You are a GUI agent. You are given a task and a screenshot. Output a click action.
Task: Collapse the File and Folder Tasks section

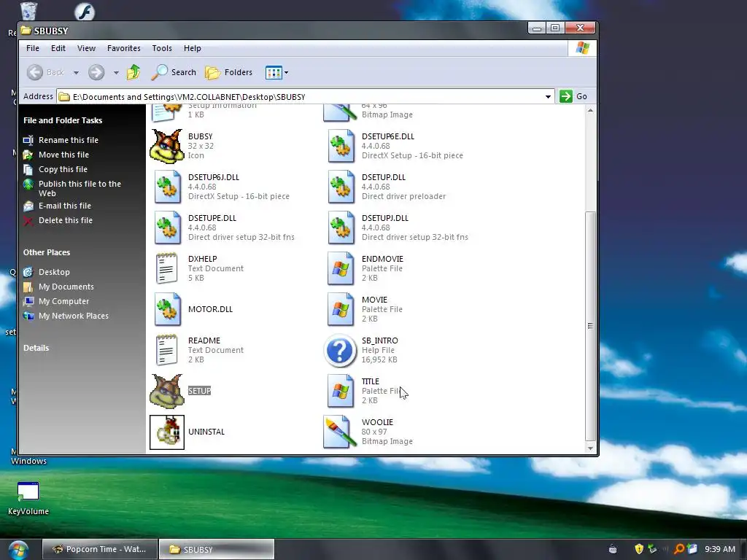(x=63, y=120)
